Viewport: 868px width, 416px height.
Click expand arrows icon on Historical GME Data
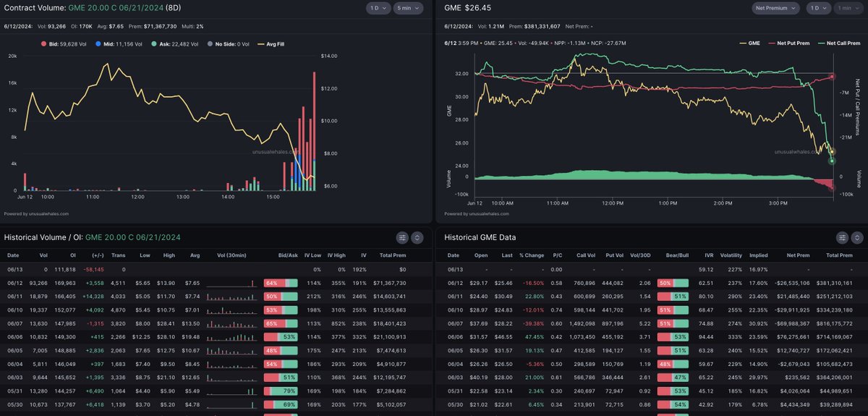click(x=857, y=237)
